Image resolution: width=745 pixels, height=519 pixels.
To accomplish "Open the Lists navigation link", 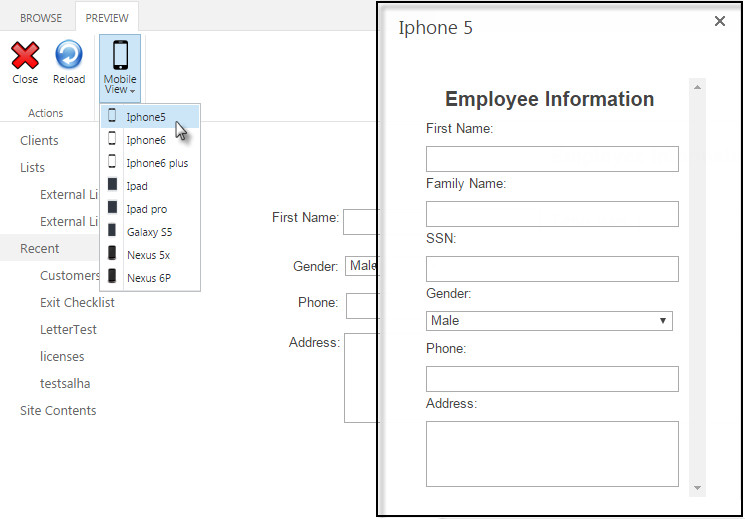I will pos(32,168).
